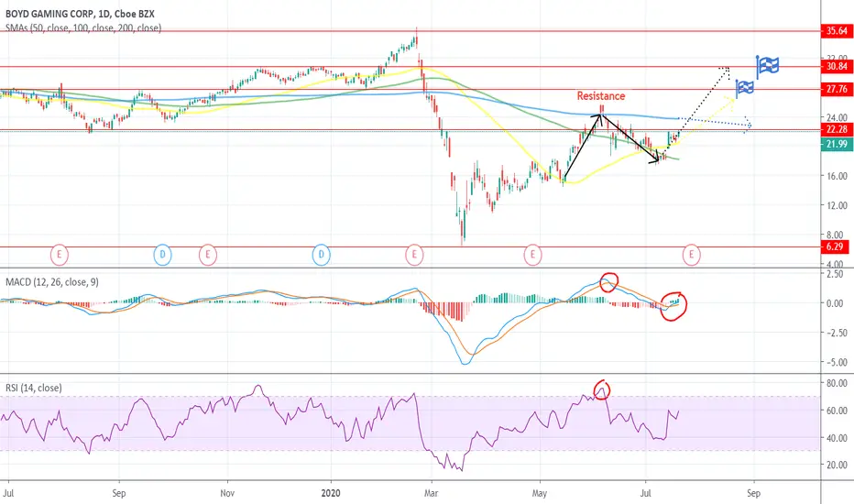Click the green 21.99 last price label
The height and width of the screenshot is (504, 854).
837,144
